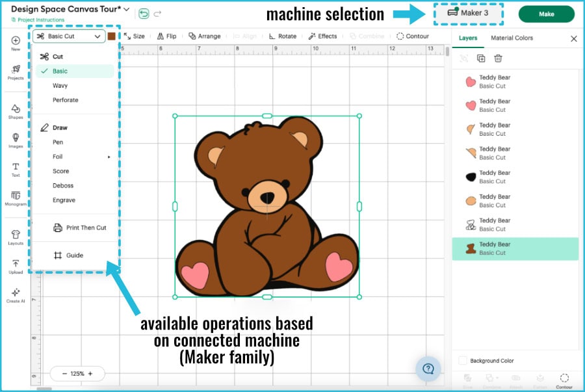Open the Maker 3 machine selector
This screenshot has width=585, height=392.
pyautogui.click(x=468, y=13)
